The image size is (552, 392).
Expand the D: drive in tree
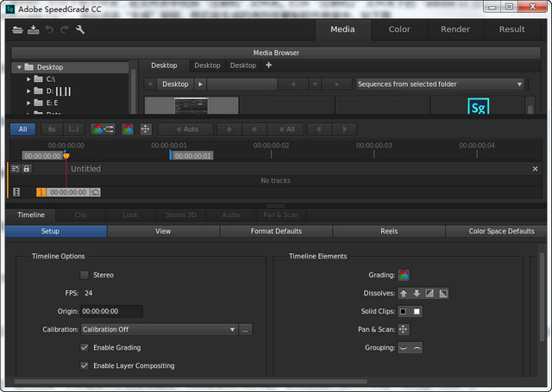28,91
